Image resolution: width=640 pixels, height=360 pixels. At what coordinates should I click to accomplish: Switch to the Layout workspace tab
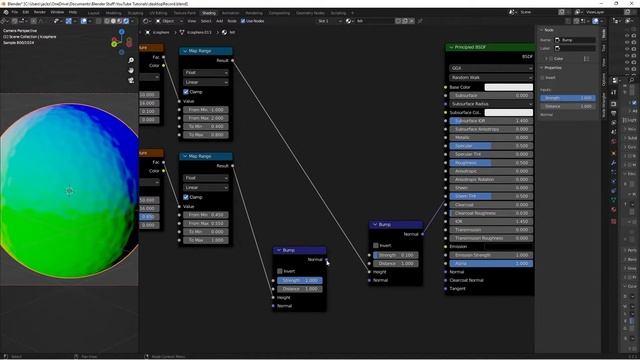93,13
